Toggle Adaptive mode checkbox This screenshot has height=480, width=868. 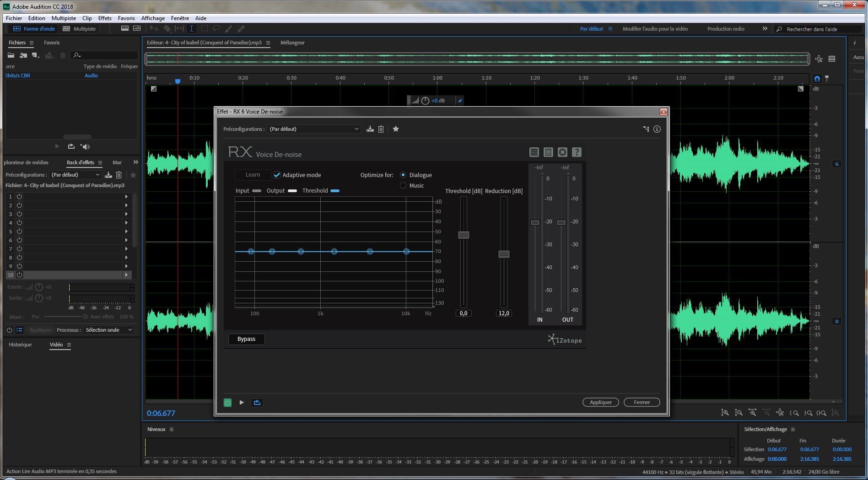[277, 175]
